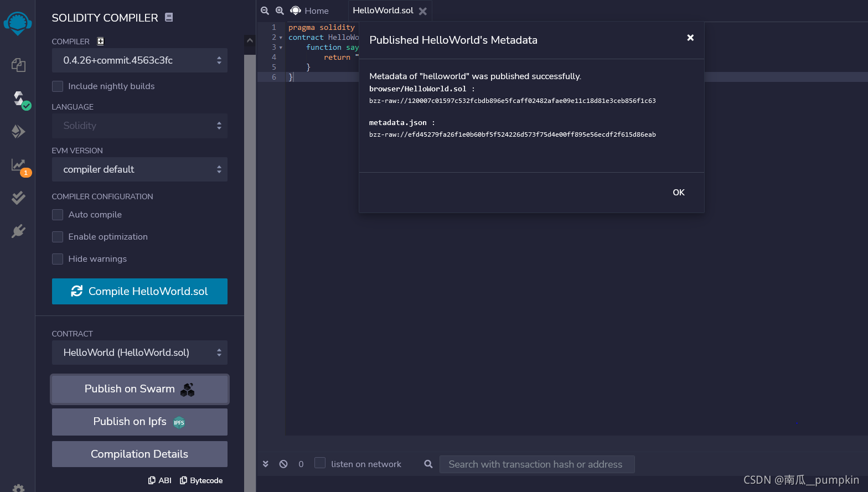Open the Contract HelloWorld dropdown
The height and width of the screenshot is (492, 868).
click(x=139, y=353)
